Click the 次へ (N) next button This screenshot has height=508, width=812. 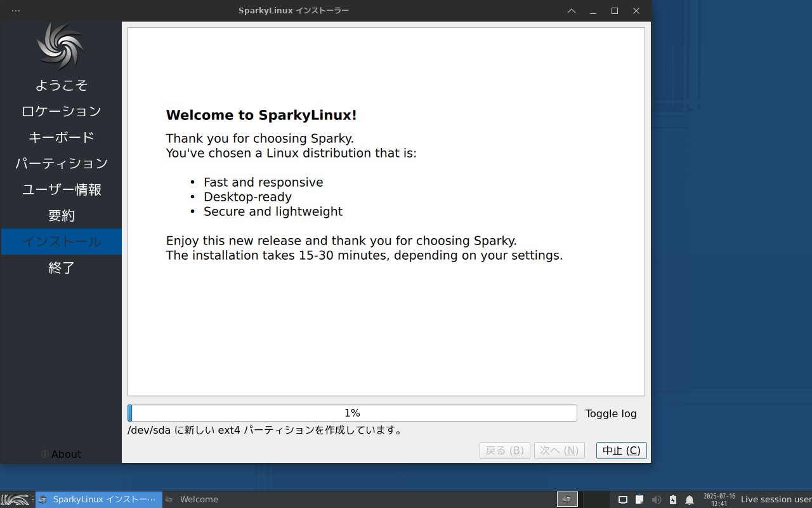(559, 450)
